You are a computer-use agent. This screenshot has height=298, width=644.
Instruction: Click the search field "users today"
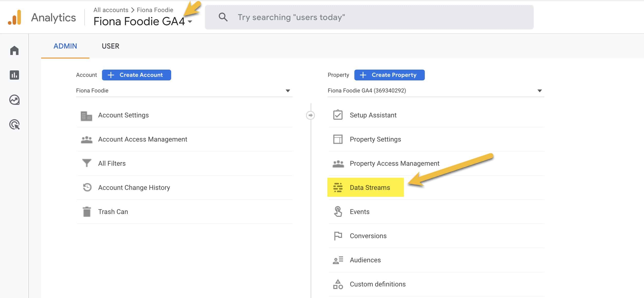[x=369, y=17]
